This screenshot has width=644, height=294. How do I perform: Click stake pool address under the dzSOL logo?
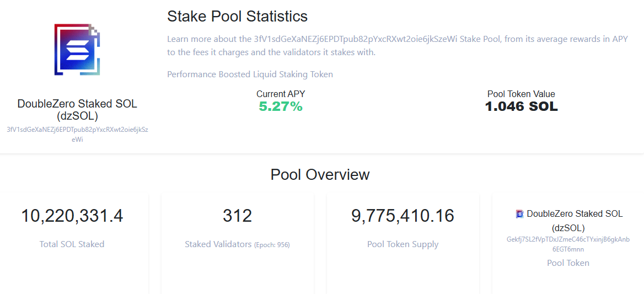[77, 134]
